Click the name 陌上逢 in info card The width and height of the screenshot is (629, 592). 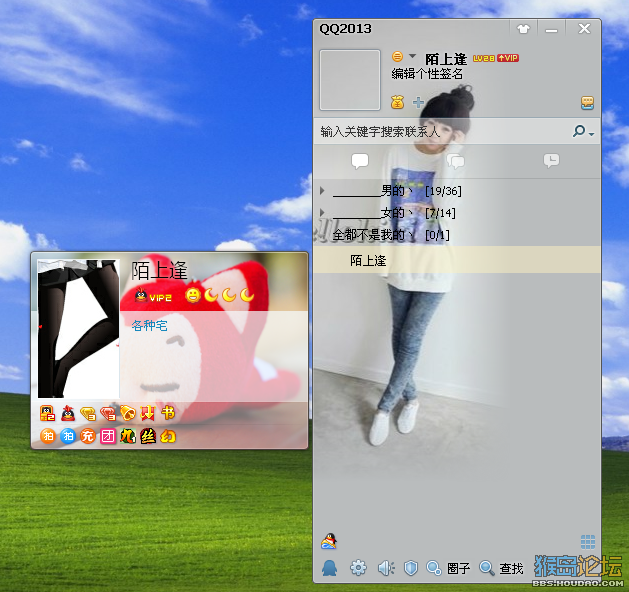[x=160, y=270]
